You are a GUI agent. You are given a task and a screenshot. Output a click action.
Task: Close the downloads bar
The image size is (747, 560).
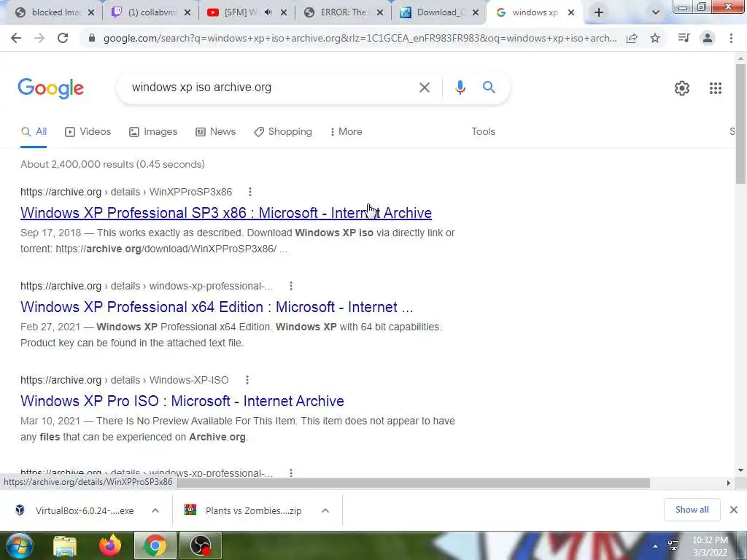pos(734,510)
